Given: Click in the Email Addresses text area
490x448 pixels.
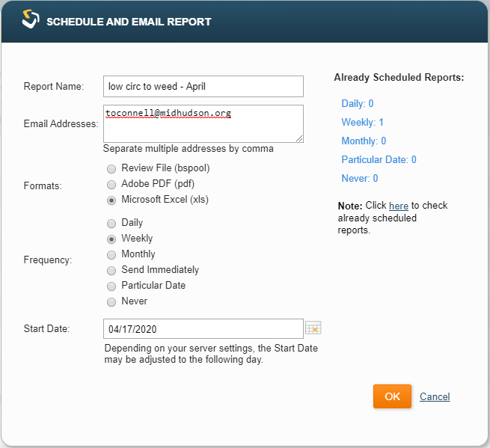Looking at the screenshot, I should point(203,123).
